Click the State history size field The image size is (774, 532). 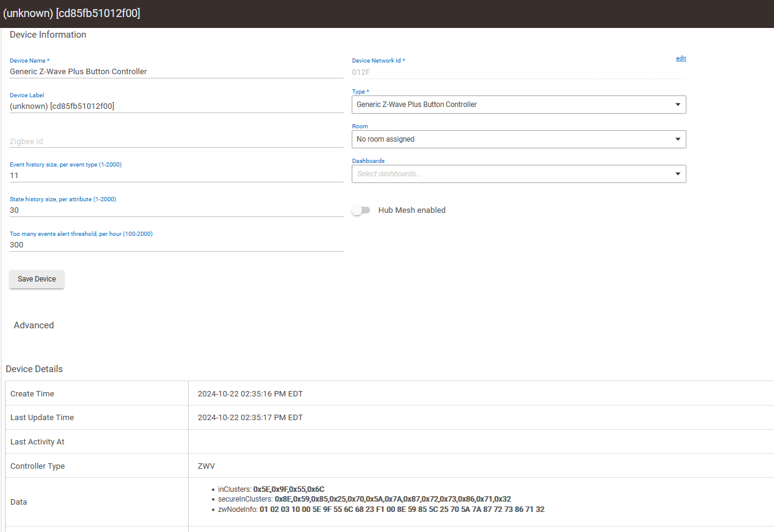pos(176,210)
